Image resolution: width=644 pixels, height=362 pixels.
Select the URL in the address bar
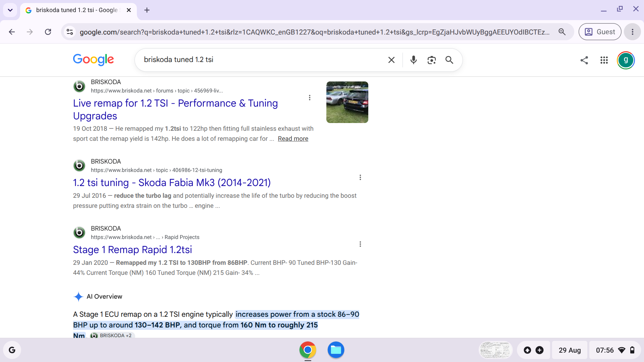[x=315, y=32]
